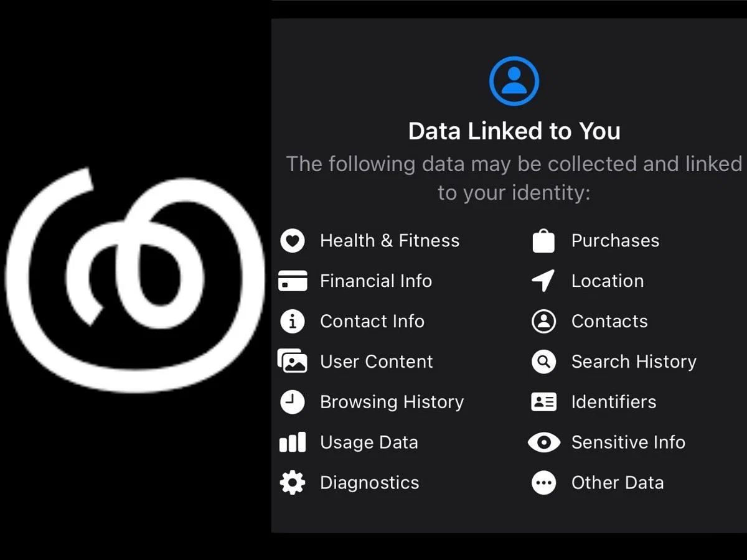Click the Identifiers ID card icon

pyautogui.click(x=543, y=402)
